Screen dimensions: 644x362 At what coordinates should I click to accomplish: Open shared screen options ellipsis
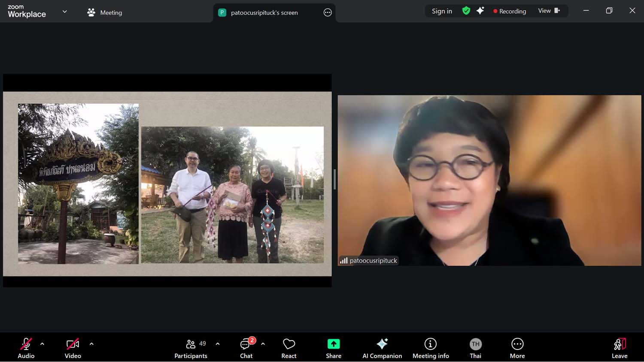pos(328,12)
